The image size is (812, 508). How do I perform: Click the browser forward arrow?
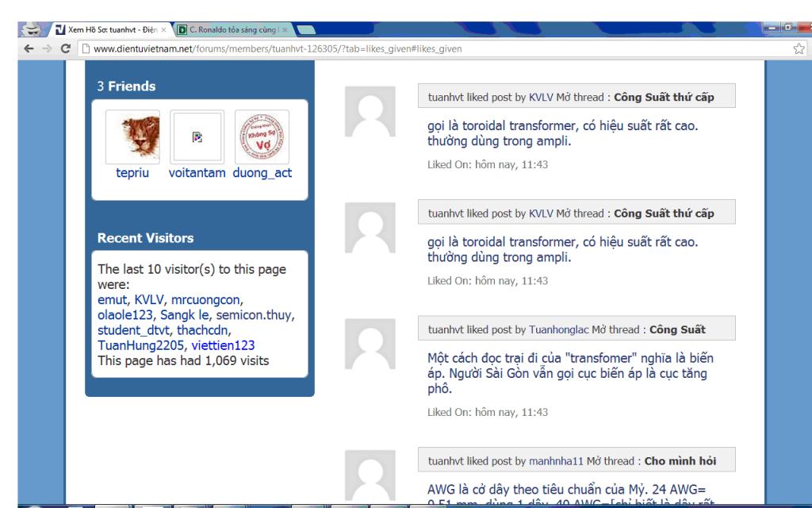point(47,48)
